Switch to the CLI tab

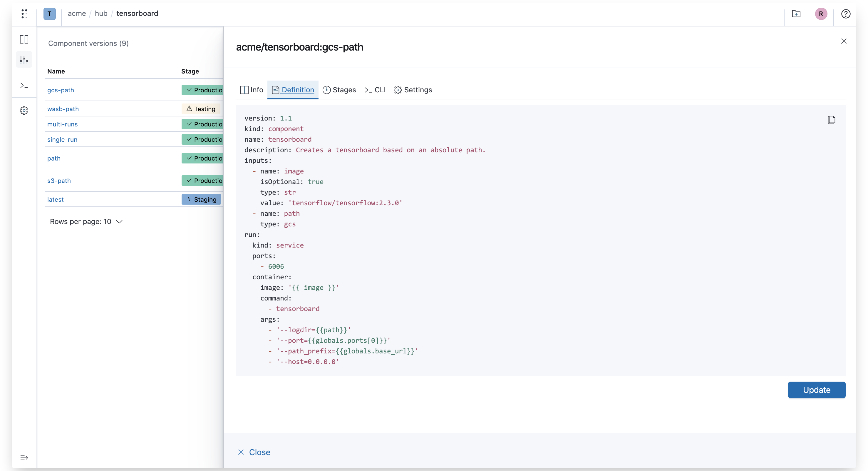click(x=375, y=90)
